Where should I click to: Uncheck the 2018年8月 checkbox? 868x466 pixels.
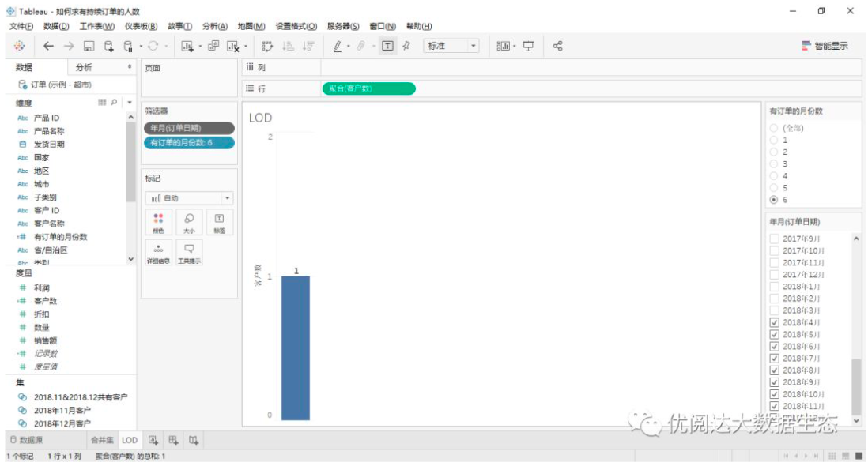point(775,370)
